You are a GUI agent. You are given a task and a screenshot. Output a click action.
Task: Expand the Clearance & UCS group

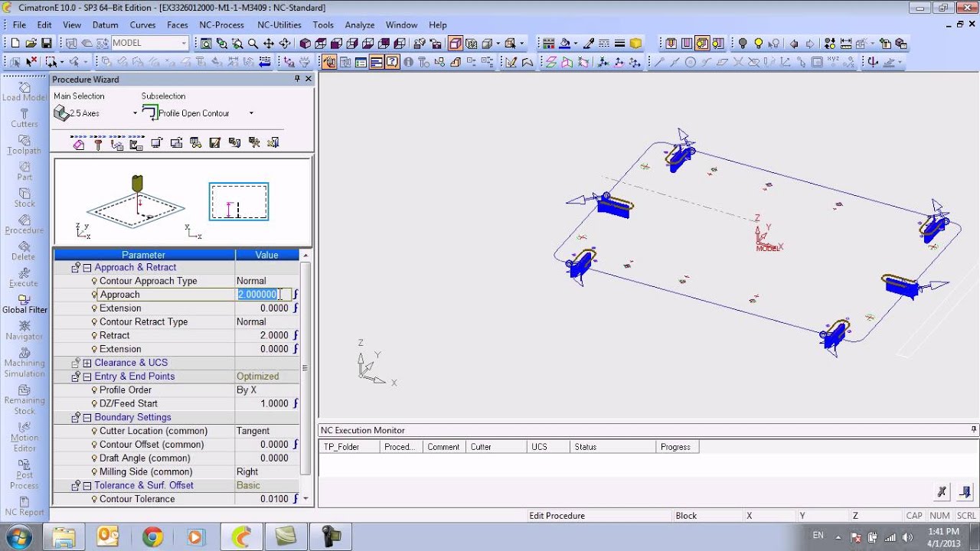coord(87,363)
